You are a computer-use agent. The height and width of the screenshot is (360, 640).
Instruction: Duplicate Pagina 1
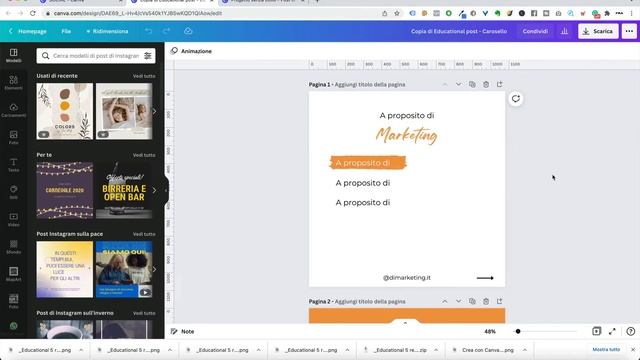472,84
